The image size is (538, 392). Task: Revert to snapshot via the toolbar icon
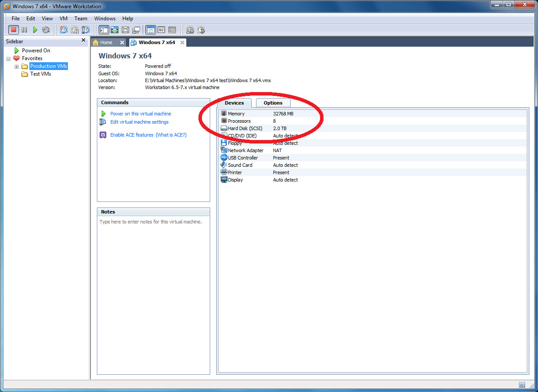74,29
